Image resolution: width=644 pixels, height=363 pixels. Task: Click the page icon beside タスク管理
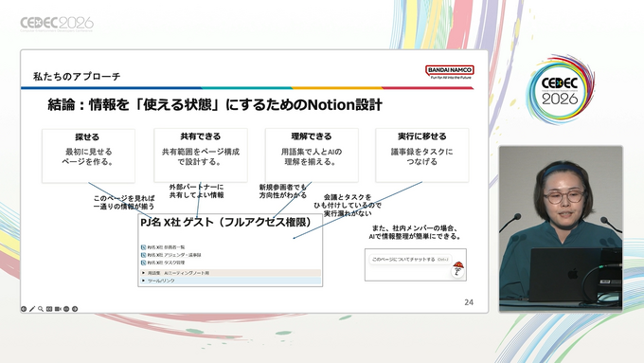click(143, 263)
